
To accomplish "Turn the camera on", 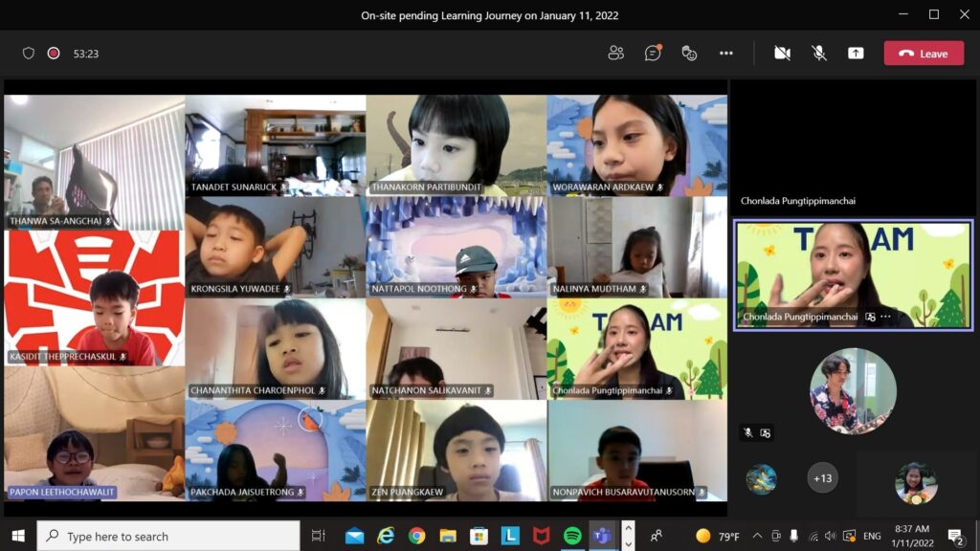I will (x=782, y=54).
